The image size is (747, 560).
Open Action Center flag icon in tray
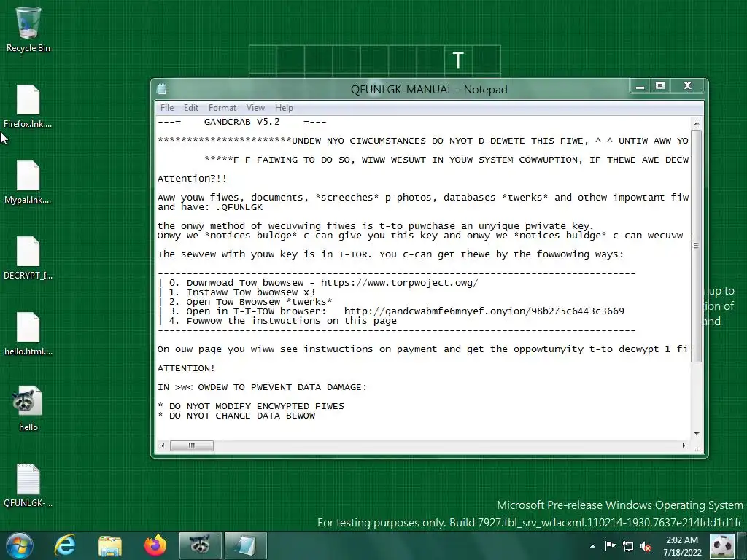610,545
